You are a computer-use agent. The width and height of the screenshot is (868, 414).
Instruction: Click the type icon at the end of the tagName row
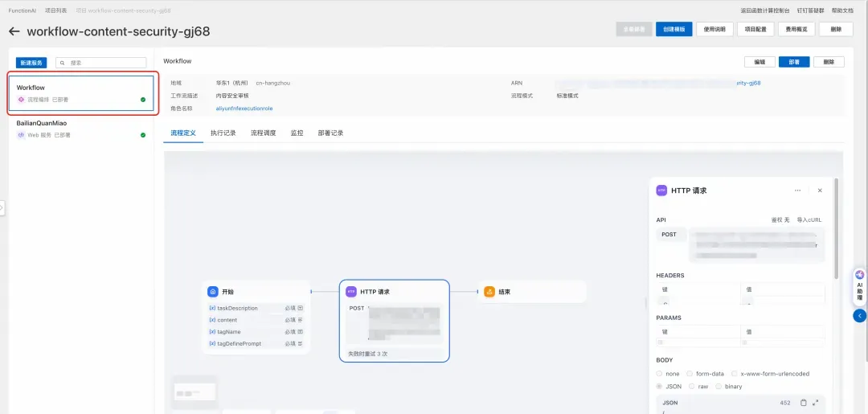pos(301,331)
